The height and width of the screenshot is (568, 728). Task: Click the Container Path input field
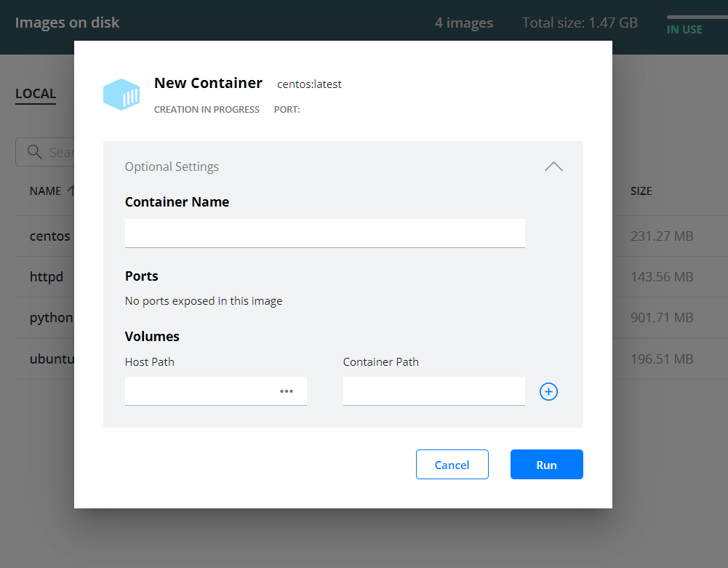(433, 391)
